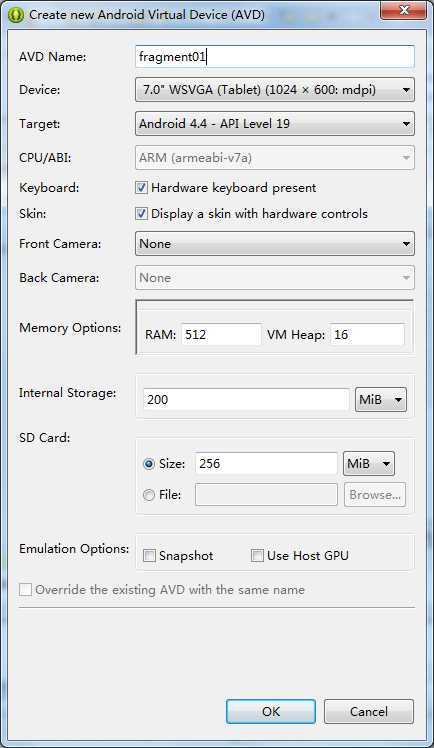434x748 pixels.
Task: Open Internal Storage MiB unit dropdown
Action: click(x=381, y=399)
